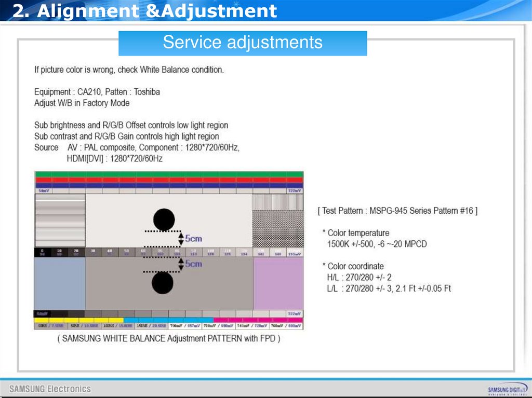Click the Service adjustments title banner
532x398 pixels.
[243, 43]
